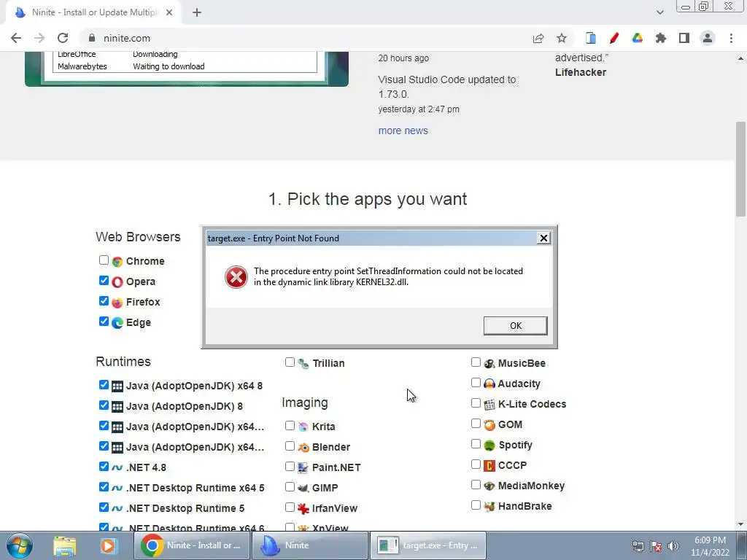Close the Ninite browser tab
This screenshot has width=747, height=560.
(169, 12)
